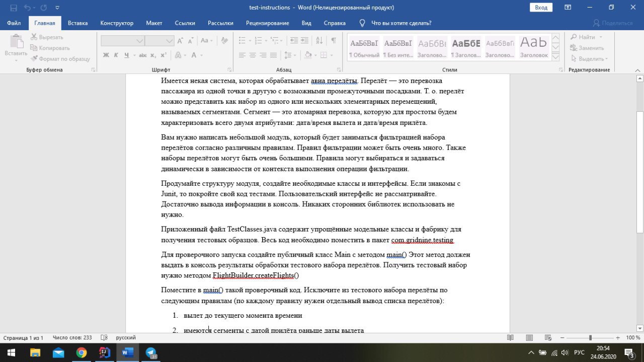Click the Italic (К) formatting icon
This screenshot has width=644, height=362.
pos(116,55)
